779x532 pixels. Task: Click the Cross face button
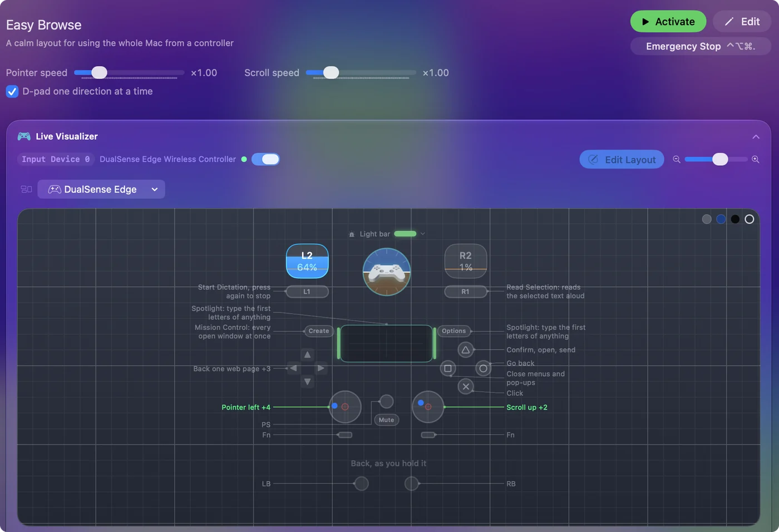click(x=466, y=387)
